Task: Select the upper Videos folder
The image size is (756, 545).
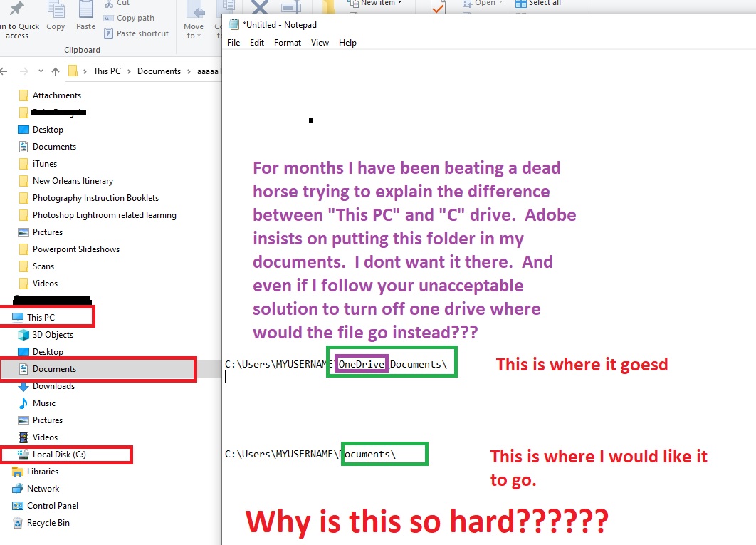Action: click(x=38, y=284)
